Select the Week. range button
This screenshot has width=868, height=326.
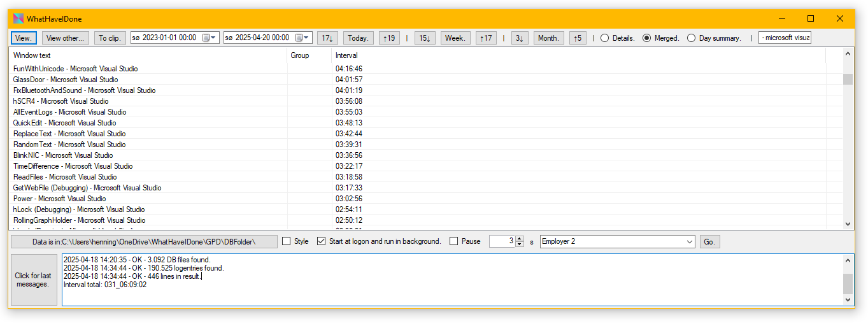pos(455,38)
